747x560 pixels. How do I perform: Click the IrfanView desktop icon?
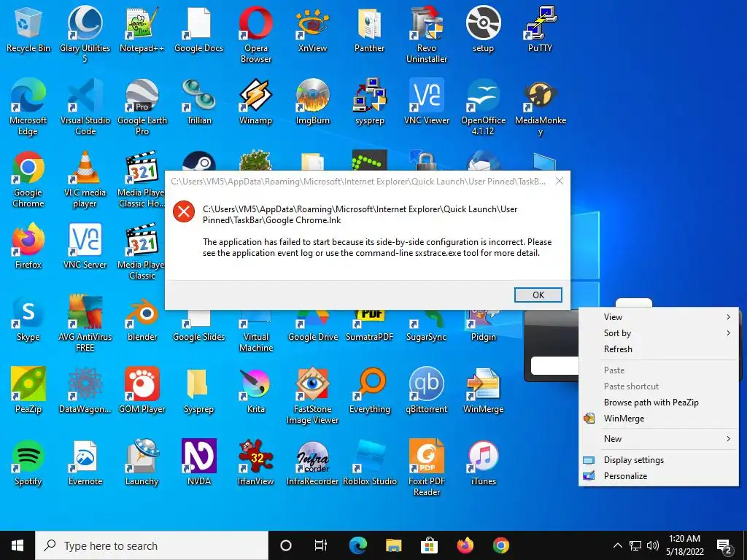pyautogui.click(x=256, y=463)
